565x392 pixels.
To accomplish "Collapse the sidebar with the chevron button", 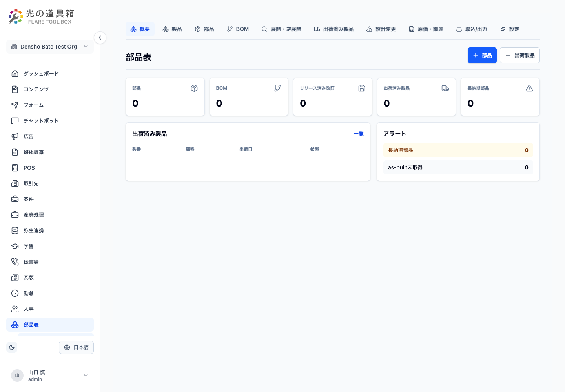I will 100,38.
